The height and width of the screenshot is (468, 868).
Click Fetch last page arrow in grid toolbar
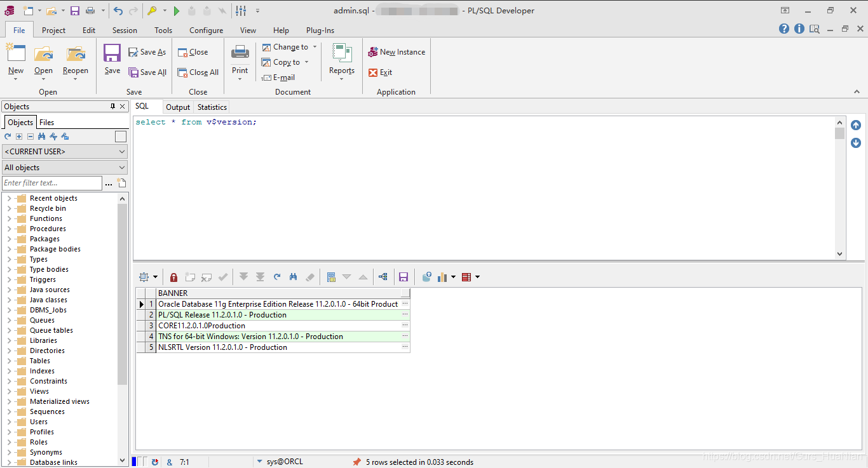pos(260,277)
